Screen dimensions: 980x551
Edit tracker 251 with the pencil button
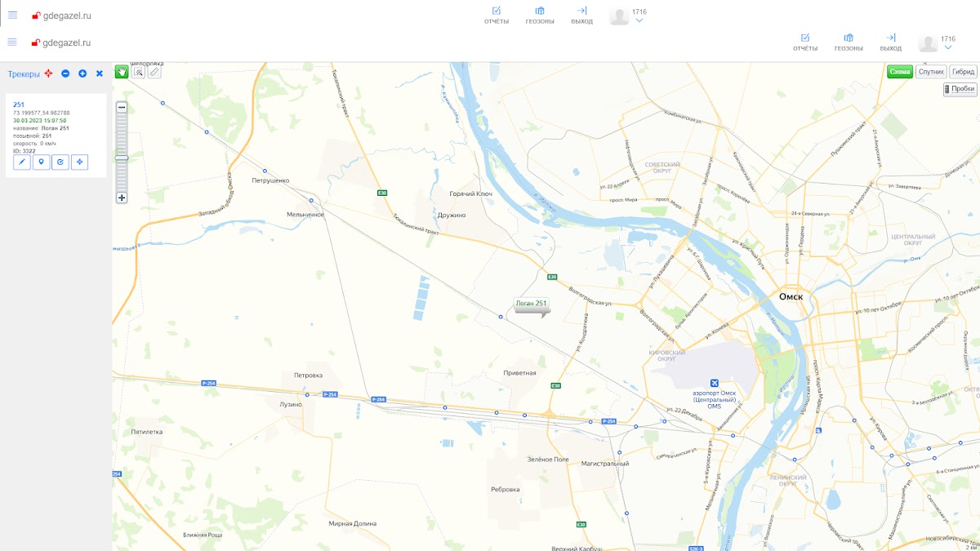22,162
